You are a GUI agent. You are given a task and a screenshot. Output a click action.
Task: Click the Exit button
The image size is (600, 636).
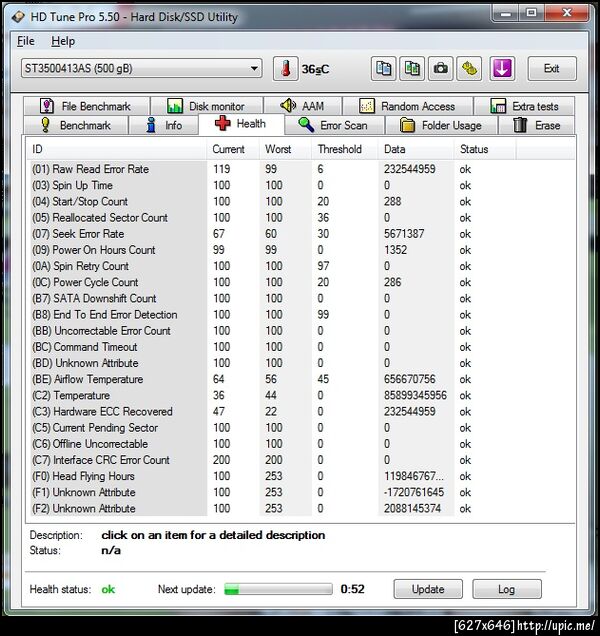pyautogui.click(x=552, y=69)
